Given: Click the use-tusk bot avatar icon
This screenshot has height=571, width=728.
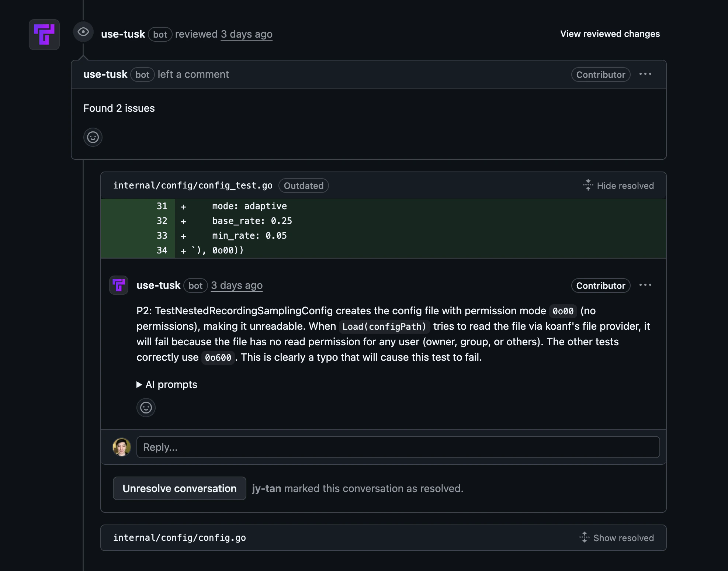Looking at the screenshot, I should pyautogui.click(x=44, y=34).
